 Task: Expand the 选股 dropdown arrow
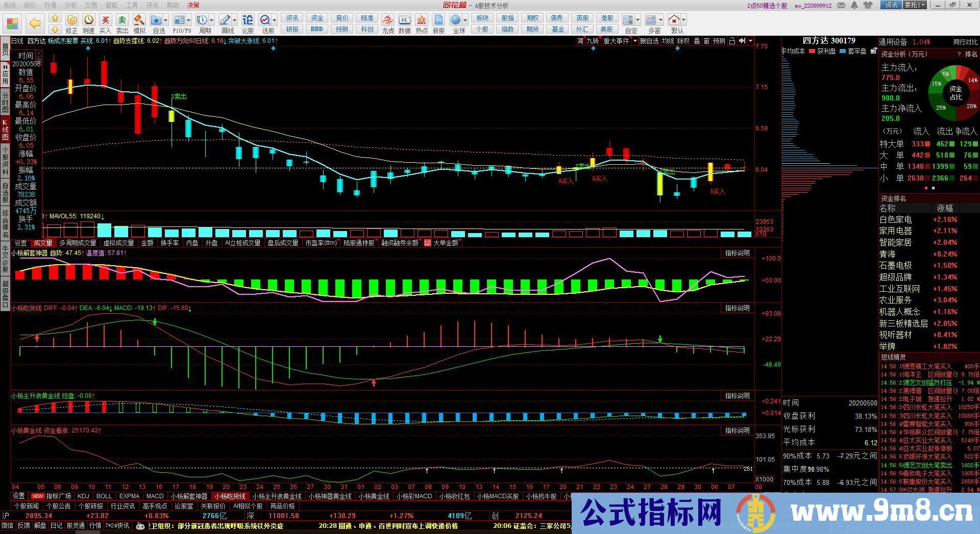(x=275, y=20)
